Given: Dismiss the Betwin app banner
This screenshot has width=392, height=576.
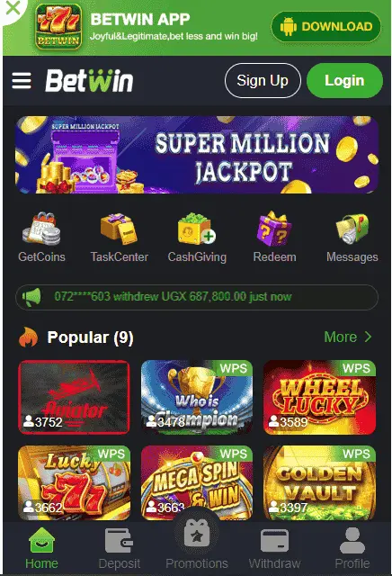Looking at the screenshot, I should coord(13,8).
